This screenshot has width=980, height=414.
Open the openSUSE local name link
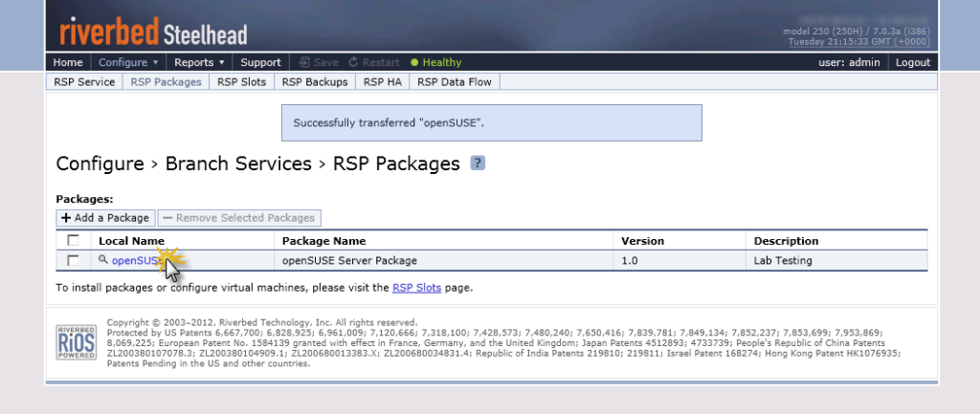tap(136, 260)
